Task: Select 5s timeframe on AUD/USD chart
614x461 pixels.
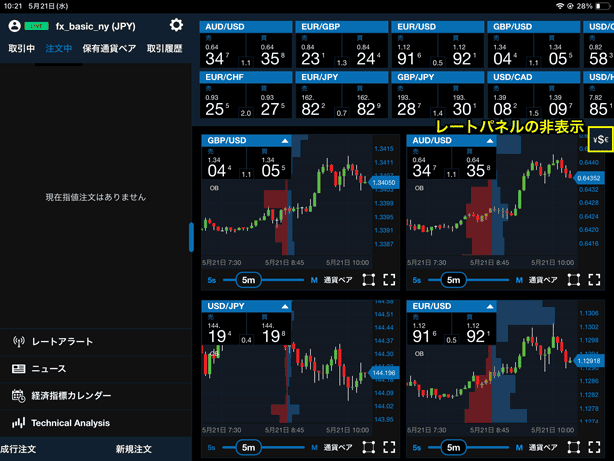Action: tap(417, 280)
